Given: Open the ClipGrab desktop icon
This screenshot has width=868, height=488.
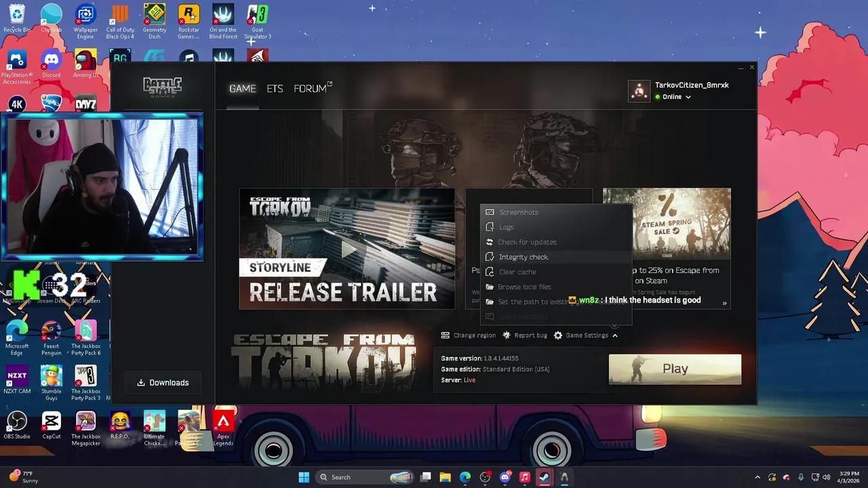Looking at the screenshot, I should point(52,19).
